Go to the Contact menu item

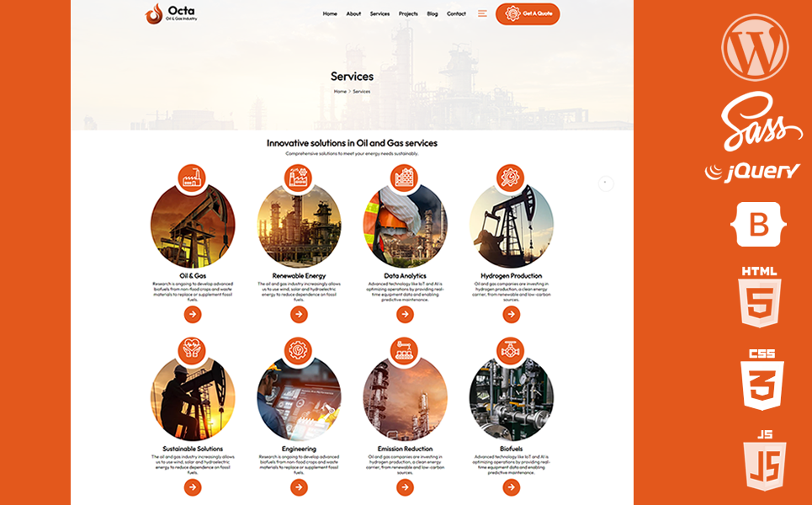456,13
